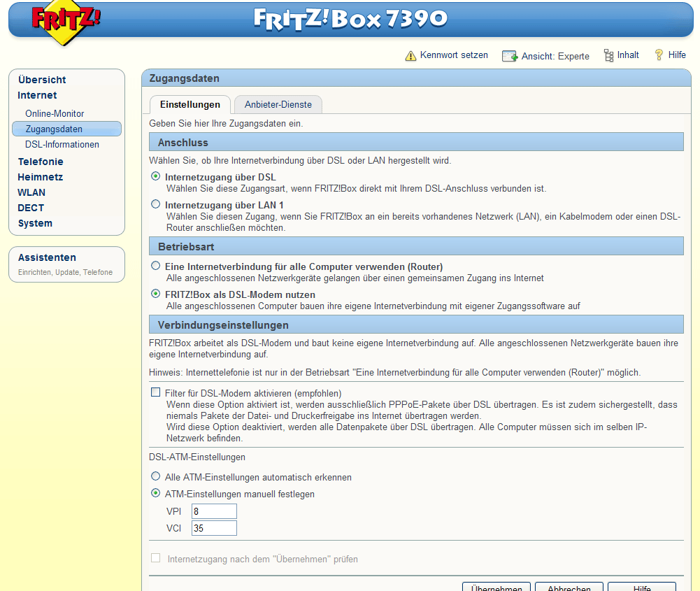This screenshot has width=700, height=591.
Task: Click the Betriebsart section header
Action: 416,246
